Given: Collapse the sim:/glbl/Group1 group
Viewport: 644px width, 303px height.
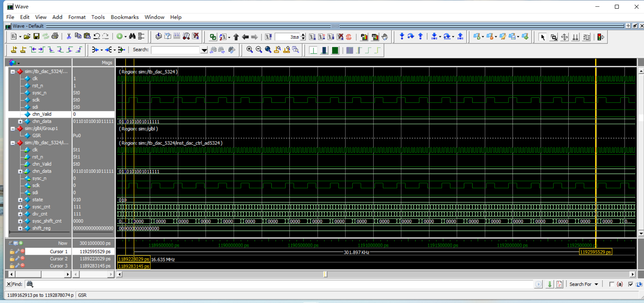Looking at the screenshot, I should [13, 128].
